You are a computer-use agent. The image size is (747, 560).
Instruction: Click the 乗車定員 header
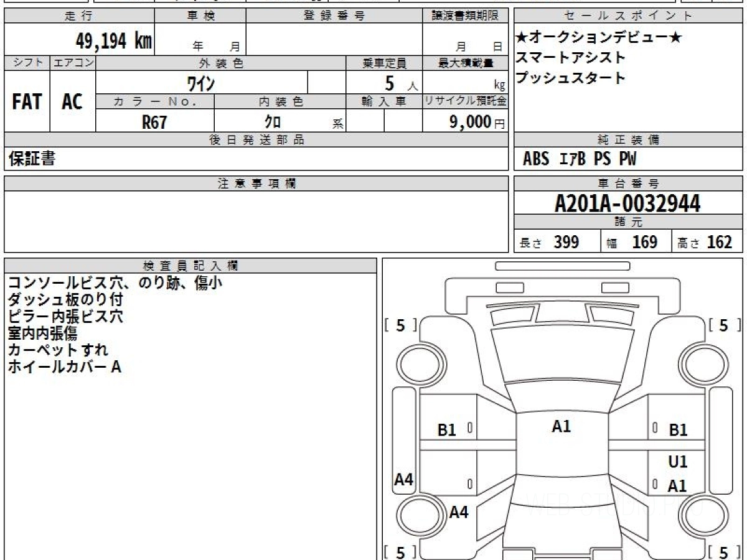tap(384, 63)
